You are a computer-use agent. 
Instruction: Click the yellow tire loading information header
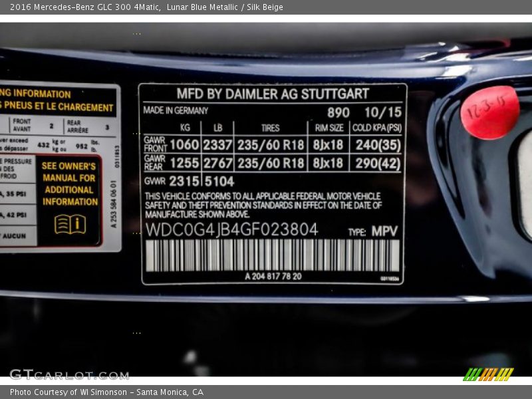pos(59,100)
